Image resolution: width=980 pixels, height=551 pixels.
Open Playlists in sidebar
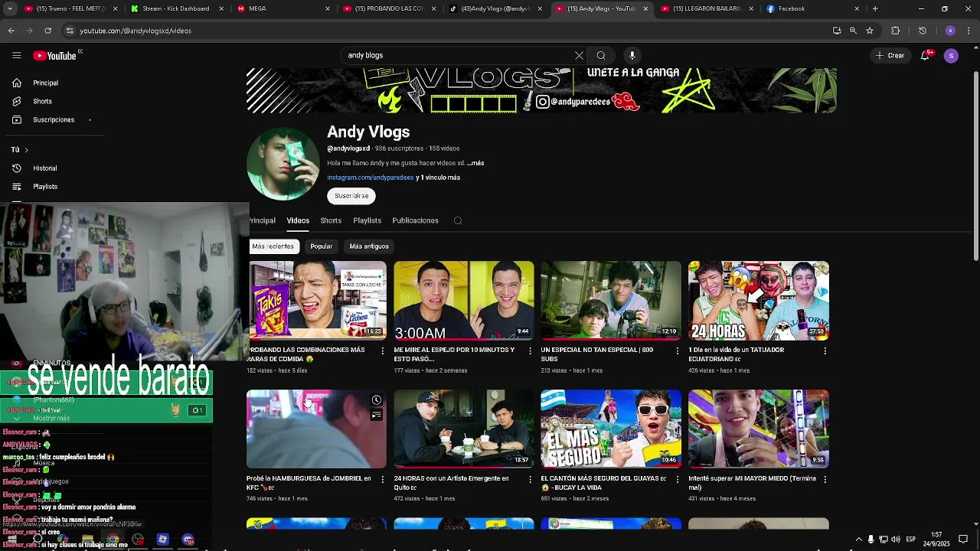point(45,187)
